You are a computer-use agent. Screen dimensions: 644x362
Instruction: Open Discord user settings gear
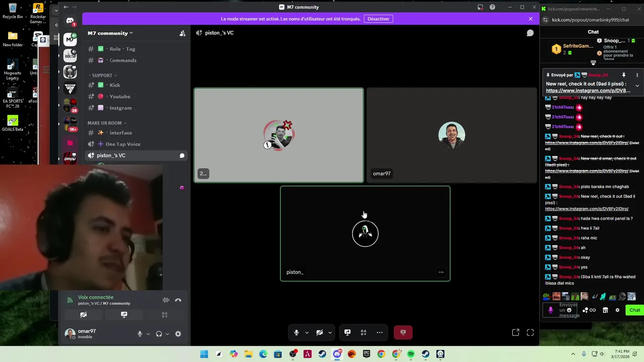point(178,334)
